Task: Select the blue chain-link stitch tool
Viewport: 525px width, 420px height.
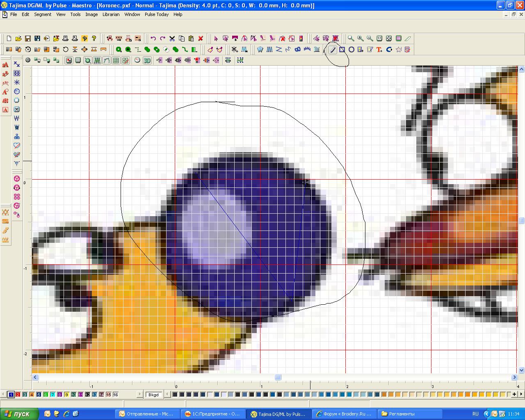Action: [x=297, y=50]
